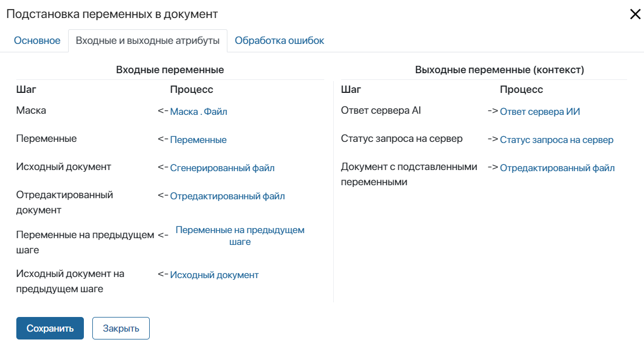Open the Обработка ошибок tab
Viewport: 644px width, 344px height.
tap(280, 40)
